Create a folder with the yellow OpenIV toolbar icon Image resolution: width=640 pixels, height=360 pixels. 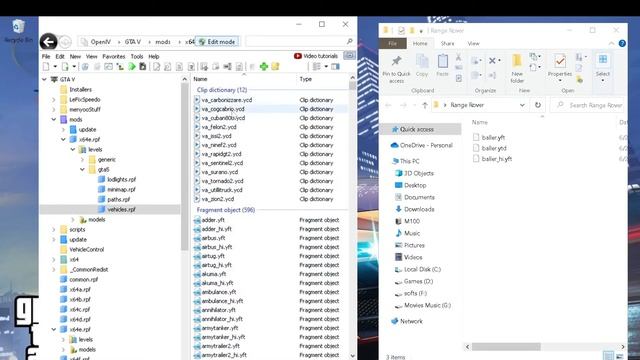[x=276, y=67]
